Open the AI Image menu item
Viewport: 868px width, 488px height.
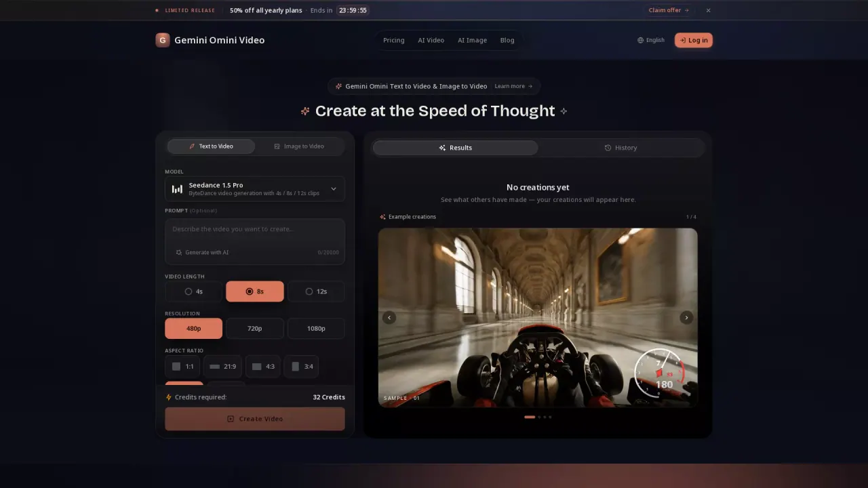(472, 40)
